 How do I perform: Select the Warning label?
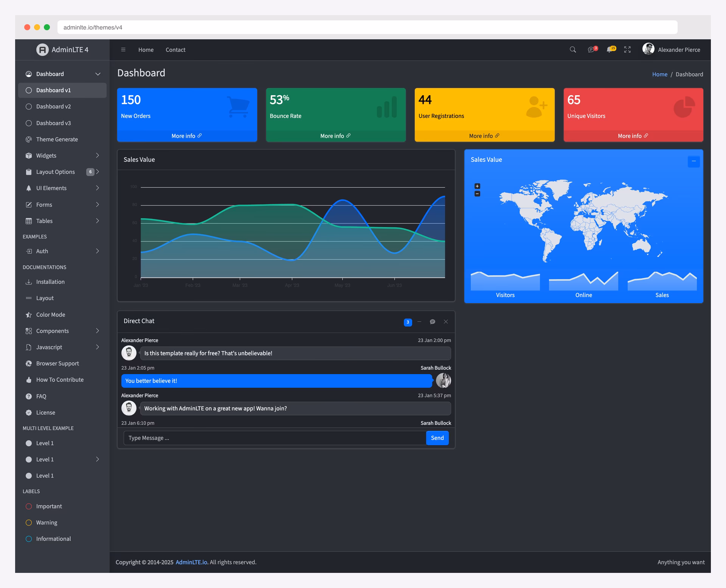(x=62, y=523)
